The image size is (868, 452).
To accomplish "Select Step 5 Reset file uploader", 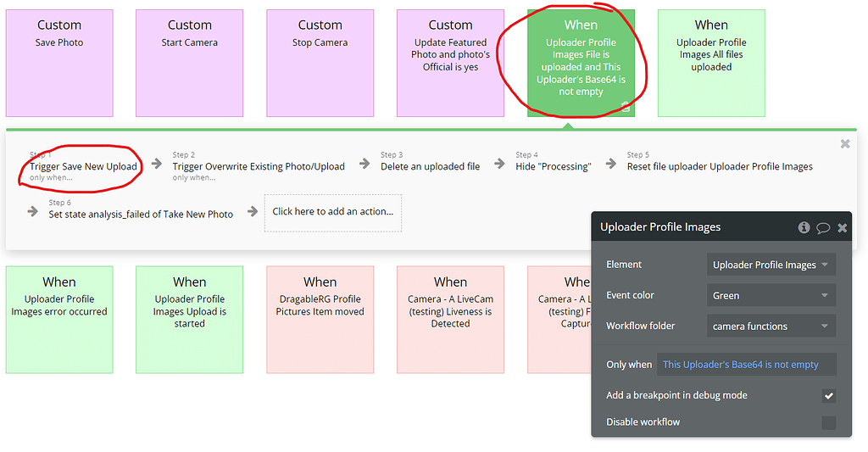I will tap(720, 161).
